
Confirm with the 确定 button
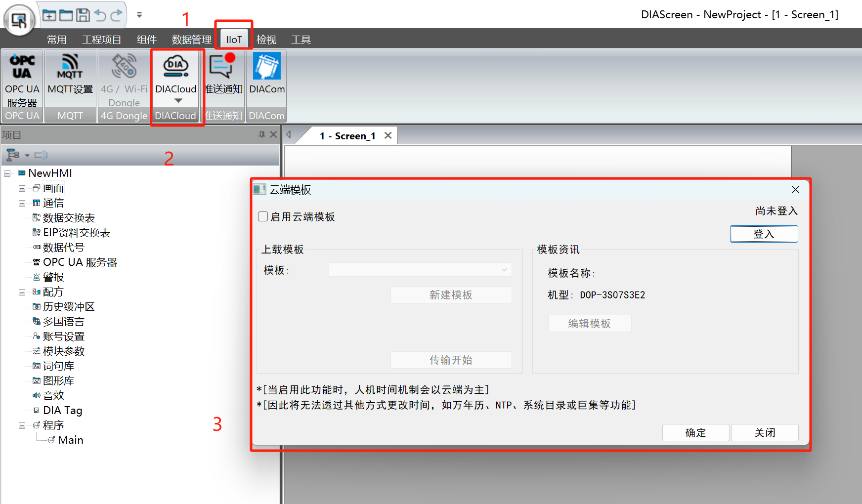[695, 433]
